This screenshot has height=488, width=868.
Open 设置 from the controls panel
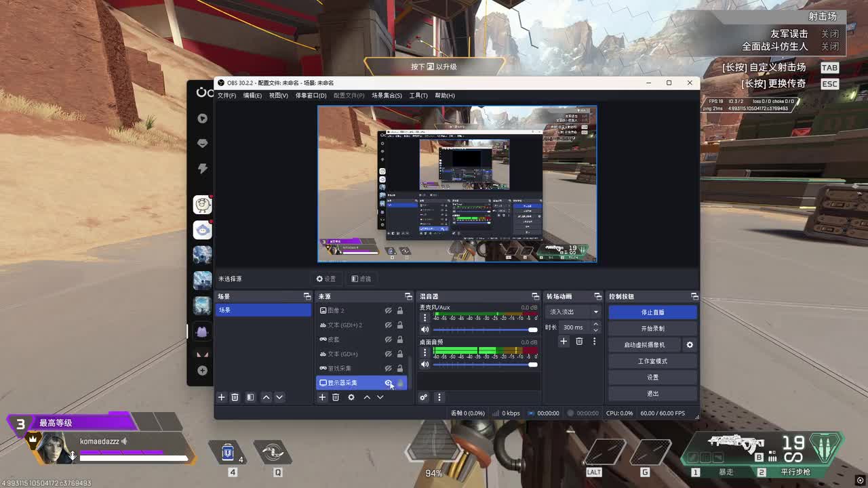point(652,378)
